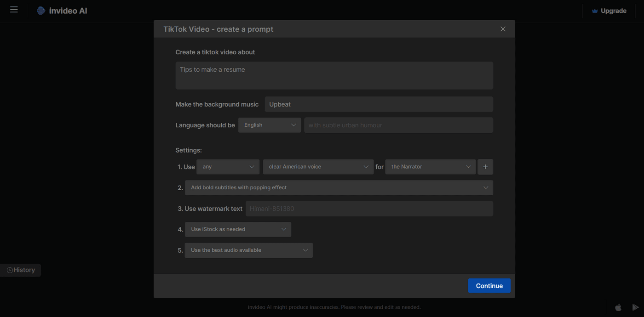Image resolution: width=644 pixels, height=317 pixels.
Task: Open the hamburger menu icon
Action: [x=14, y=10]
